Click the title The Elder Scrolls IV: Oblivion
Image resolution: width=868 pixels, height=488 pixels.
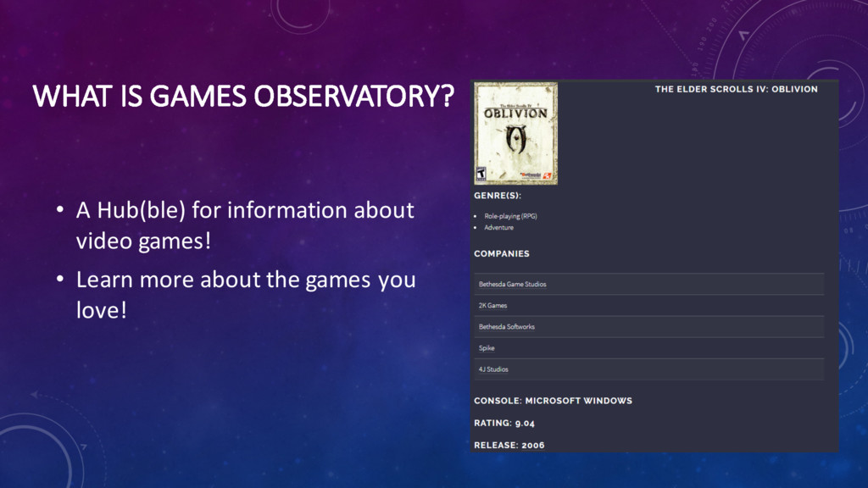(x=737, y=89)
